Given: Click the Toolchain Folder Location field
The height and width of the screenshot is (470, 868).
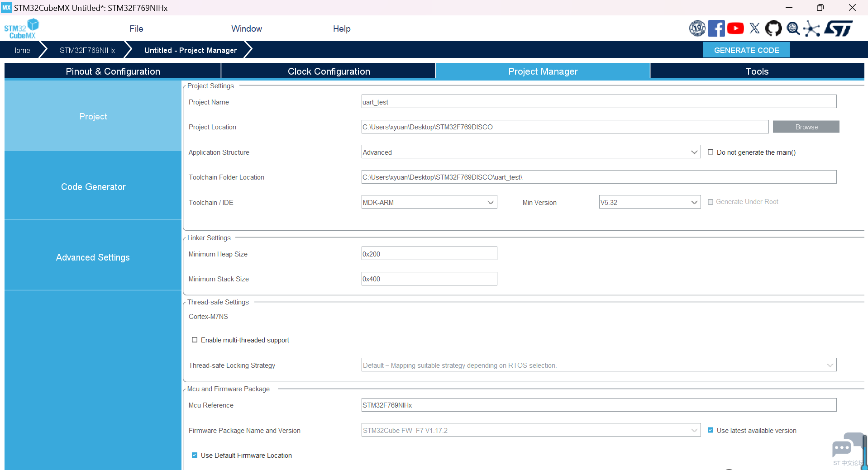Looking at the screenshot, I should click(x=599, y=177).
